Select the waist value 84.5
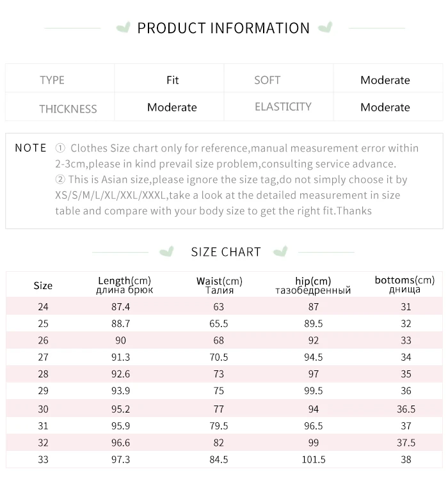 (x=219, y=459)
